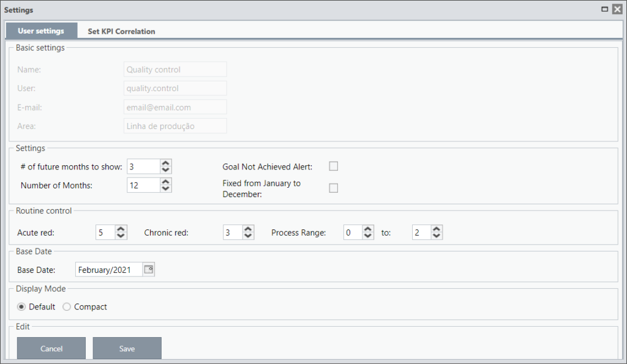Decrease the Process Range start value
This screenshot has height=364, width=627.
(368, 236)
